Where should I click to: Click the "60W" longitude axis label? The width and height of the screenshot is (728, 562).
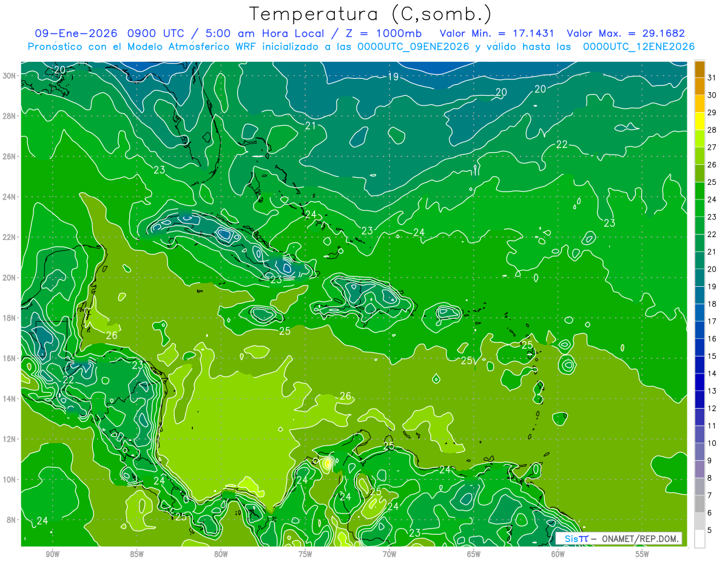[x=558, y=554]
